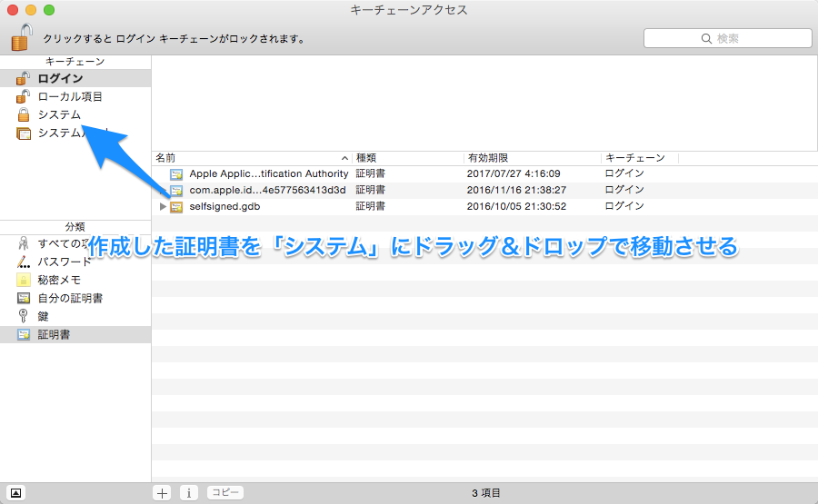This screenshot has height=504, width=818.
Task: Click expiry 2016/10/05 21:30:52
Action: coord(516,206)
